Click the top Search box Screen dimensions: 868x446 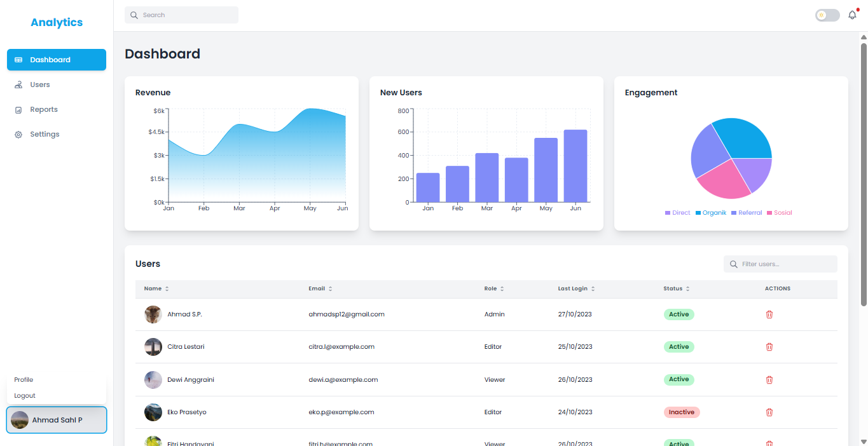click(x=181, y=15)
